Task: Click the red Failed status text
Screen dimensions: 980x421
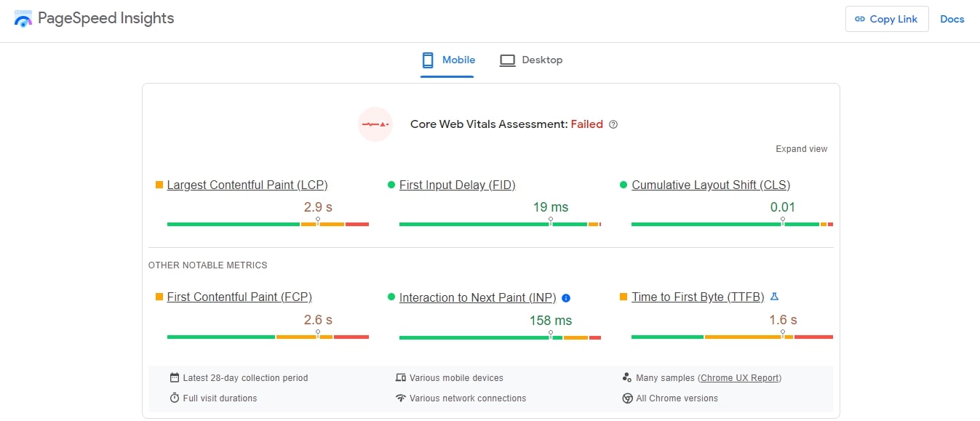Action: point(587,124)
